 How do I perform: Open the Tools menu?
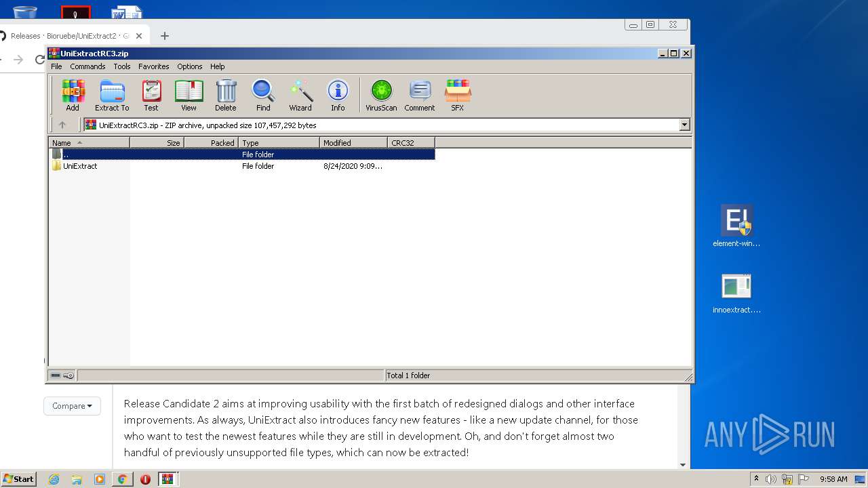click(x=122, y=66)
